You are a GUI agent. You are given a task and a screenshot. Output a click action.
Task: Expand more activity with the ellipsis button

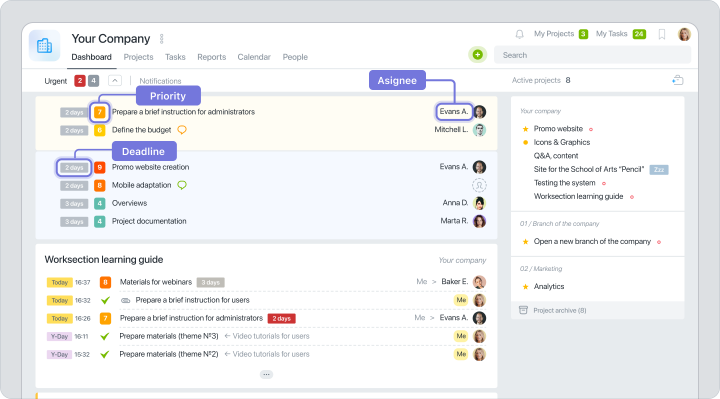[266, 374]
